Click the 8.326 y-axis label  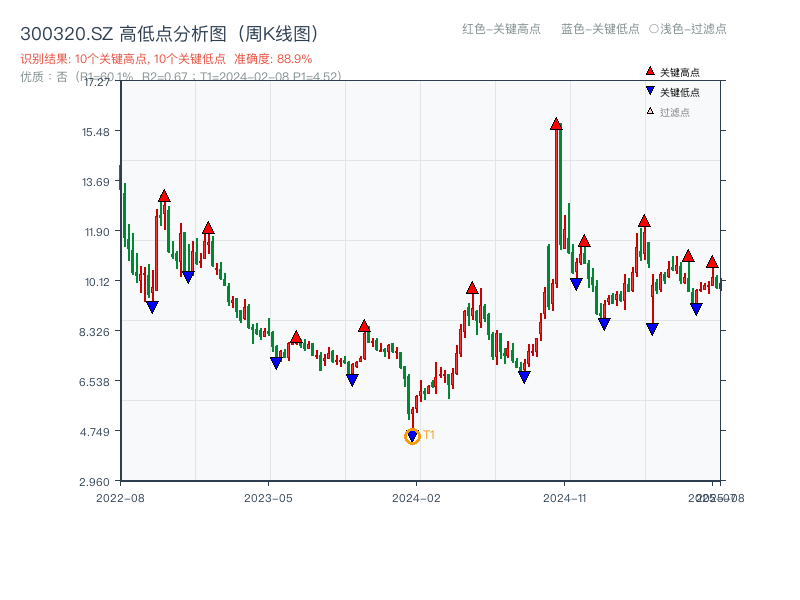click(94, 332)
